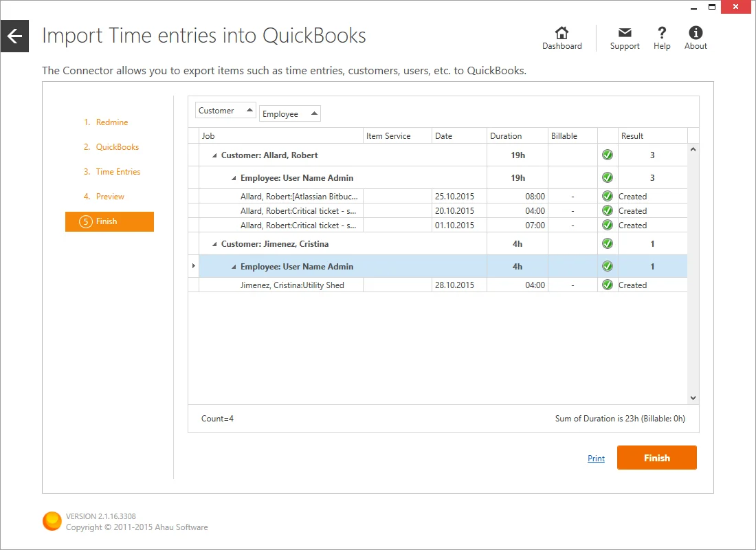Click row indicator arrow beside highlighted Employee row

193,266
